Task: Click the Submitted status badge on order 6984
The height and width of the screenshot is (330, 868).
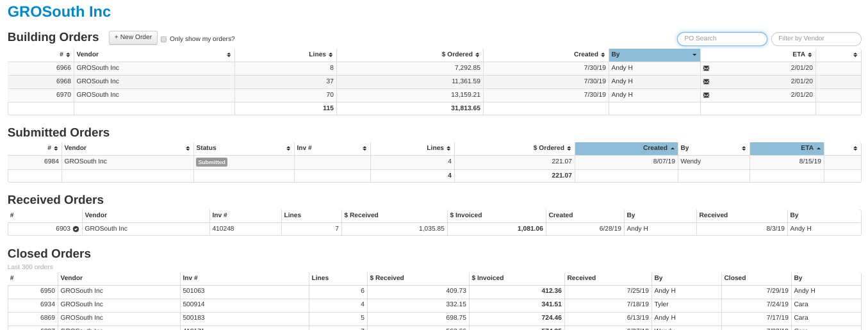Action: click(x=211, y=162)
